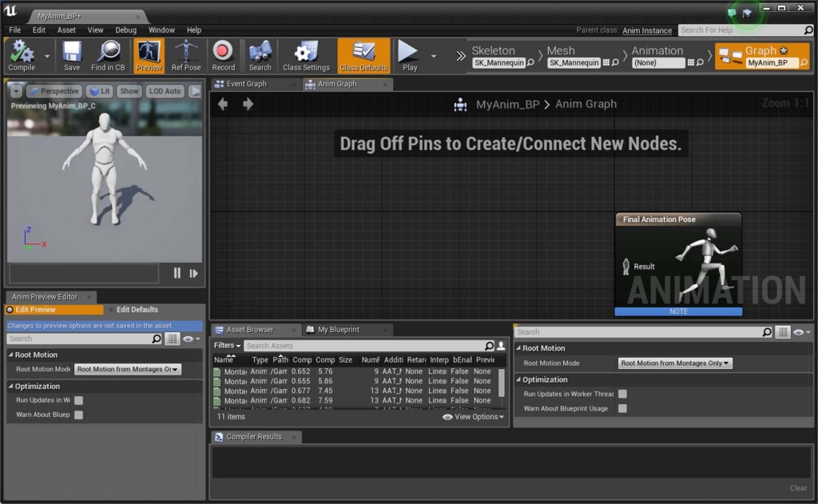Switch to Graph mode icon
This screenshot has width=818, height=504.
730,57
